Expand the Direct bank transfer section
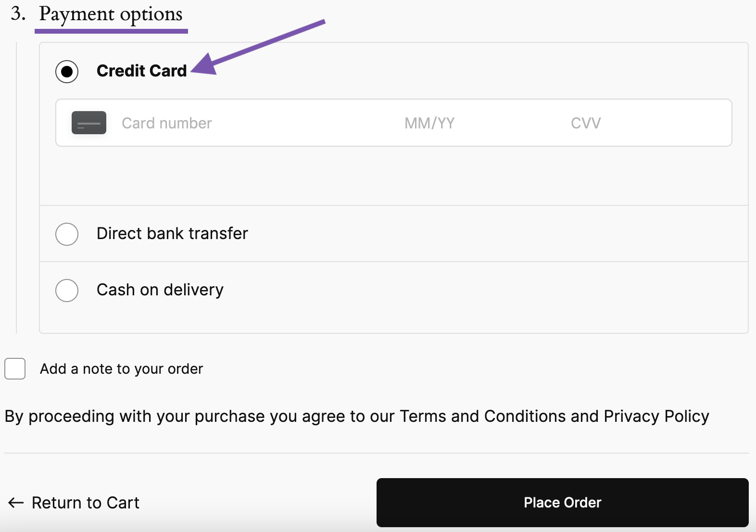 click(172, 234)
